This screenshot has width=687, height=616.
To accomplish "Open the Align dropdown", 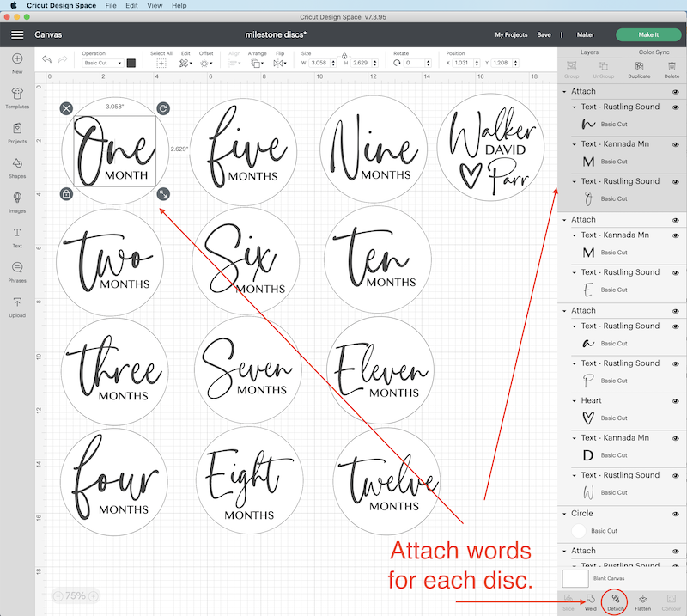I will pyautogui.click(x=234, y=64).
